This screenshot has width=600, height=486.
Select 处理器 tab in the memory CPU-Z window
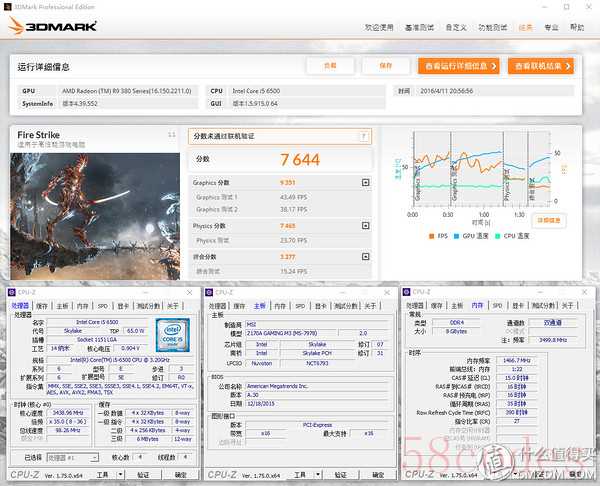coord(415,305)
